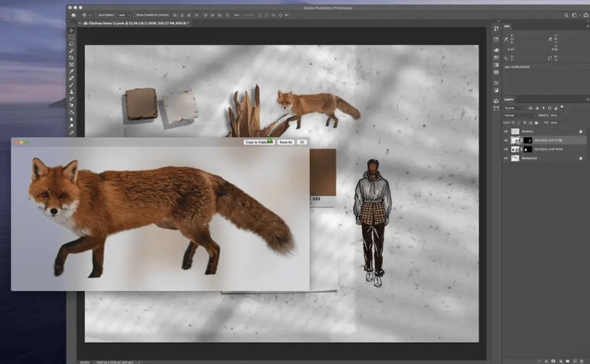Select the History Brush tool
The image size is (590, 364).
click(x=71, y=98)
